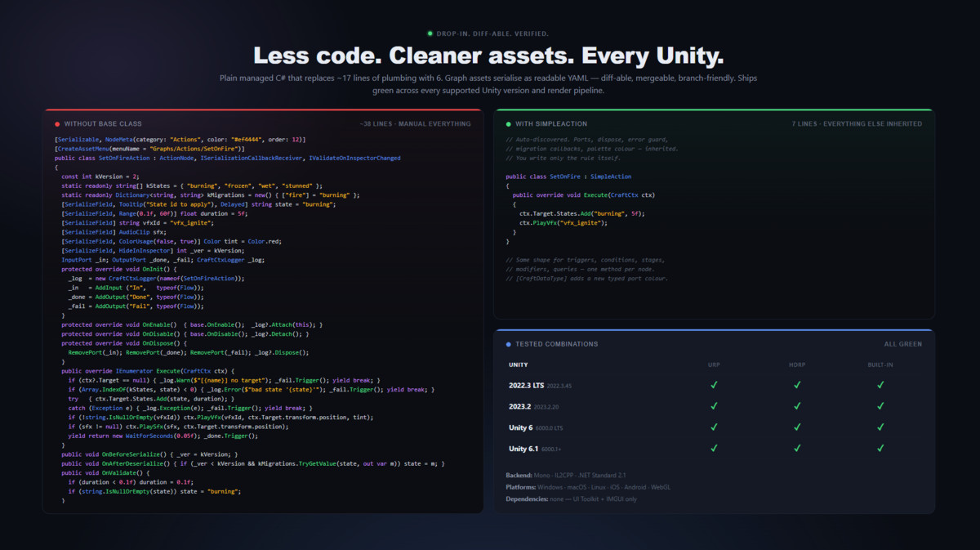Click the '2023.2' version label
Viewport: 980px width, 550px height.
click(x=519, y=405)
